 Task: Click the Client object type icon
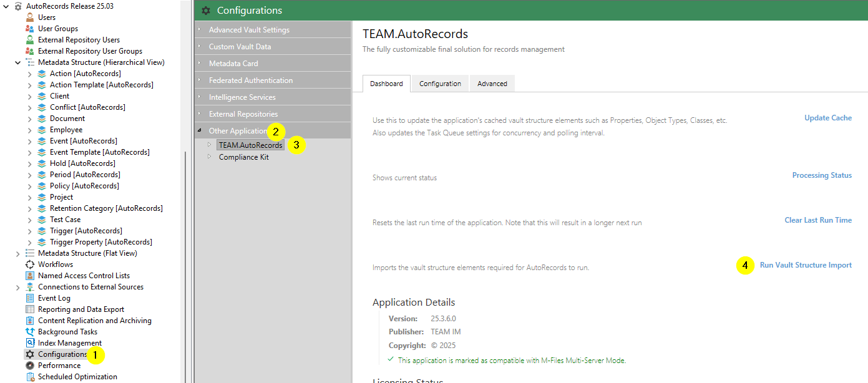tap(42, 96)
